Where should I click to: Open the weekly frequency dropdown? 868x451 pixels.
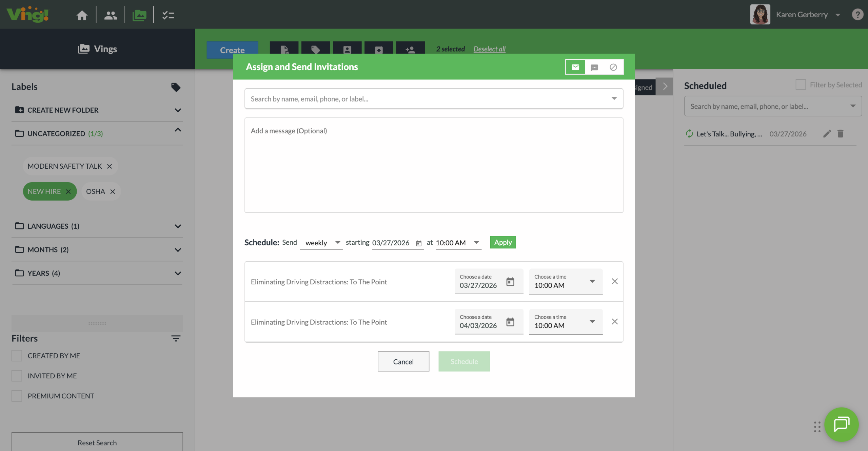pos(321,243)
